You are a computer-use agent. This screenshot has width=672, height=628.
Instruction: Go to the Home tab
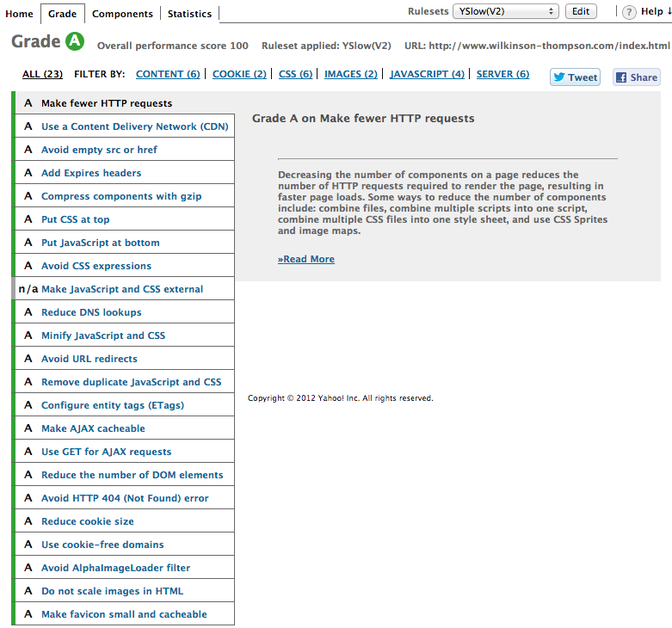click(19, 14)
